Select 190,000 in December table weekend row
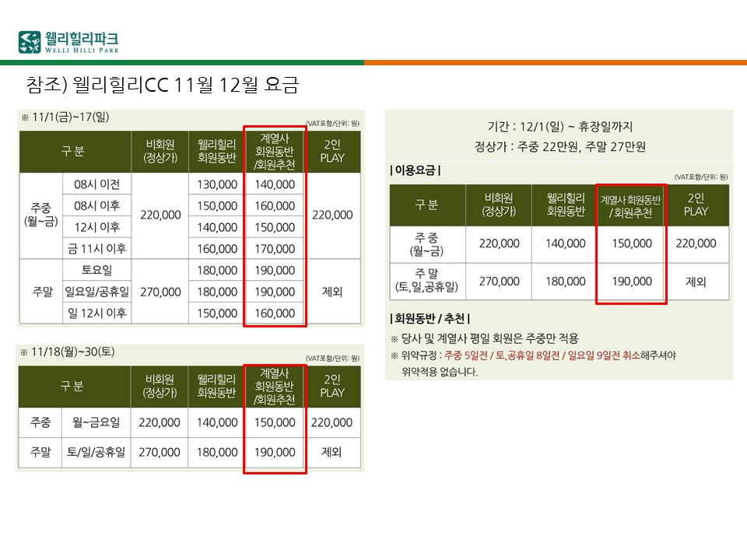Image resolution: width=747 pixels, height=560 pixels. [632, 282]
